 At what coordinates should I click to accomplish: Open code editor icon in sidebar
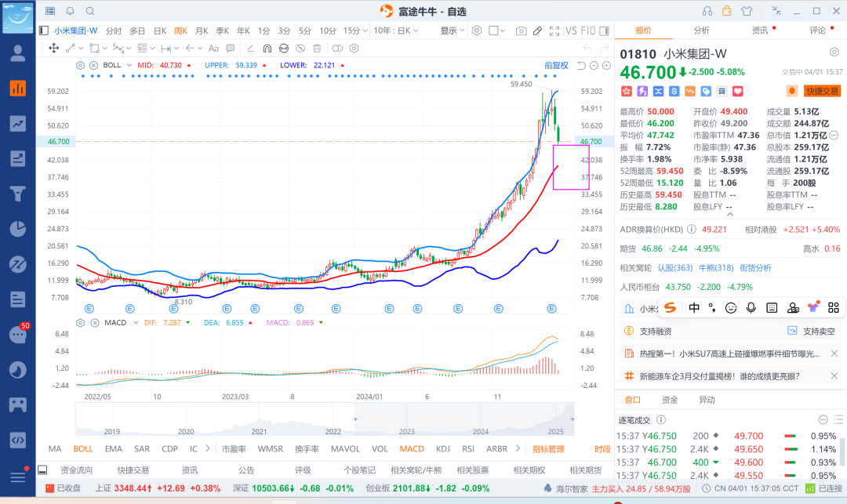[x=18, y=440]
